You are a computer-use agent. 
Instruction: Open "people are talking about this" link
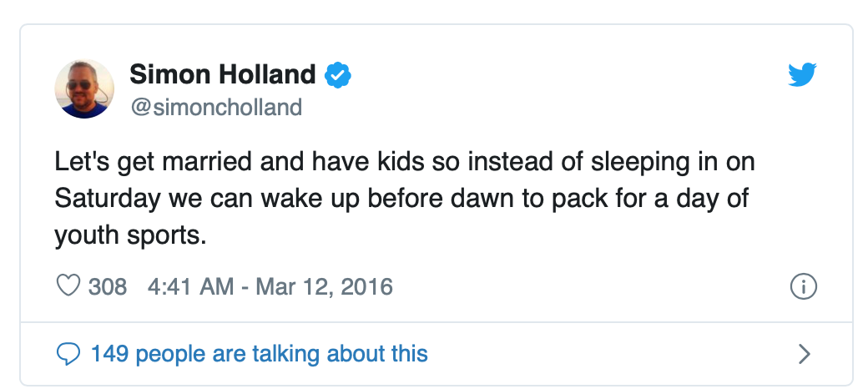(x=281, y=354)
